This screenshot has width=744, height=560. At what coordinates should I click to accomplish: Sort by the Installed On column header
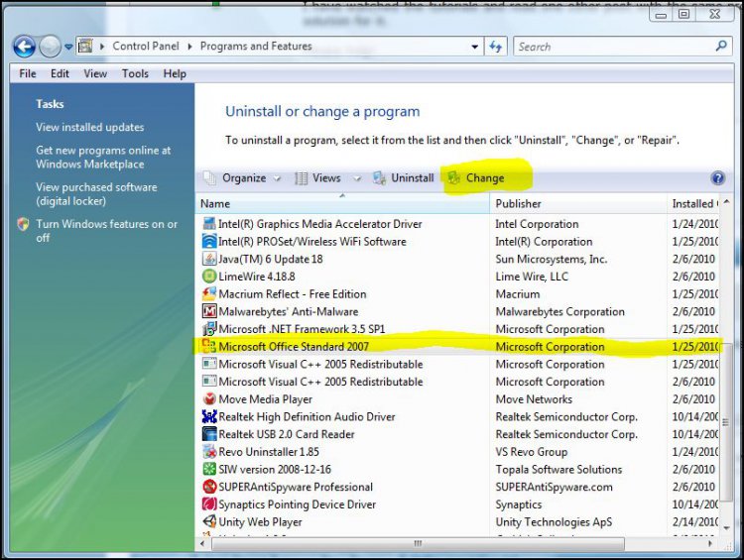click(x=693, y=204)
